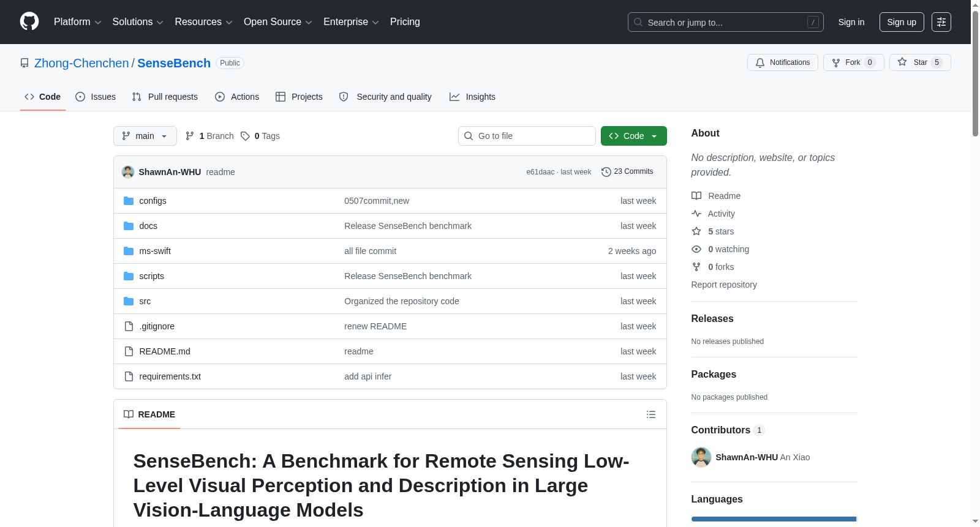
Task: Switch to the Actions tab
Action: click(x=237, y=97)
